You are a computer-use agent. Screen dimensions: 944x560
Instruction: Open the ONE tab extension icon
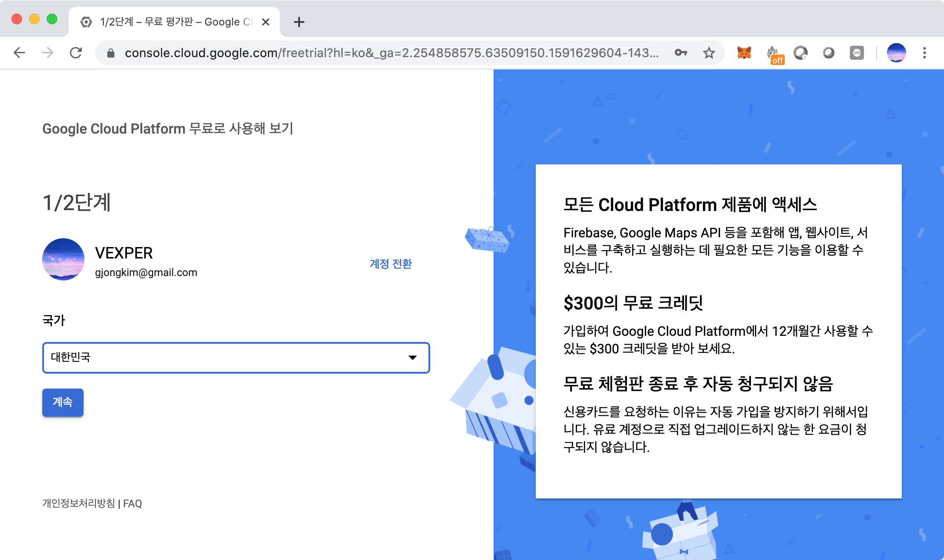856,53
